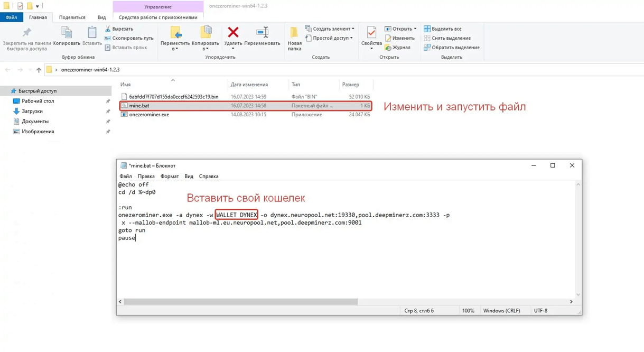Select all items (Выделить все)
Viewport: 644px width, 352px height.
pos(446,29)
